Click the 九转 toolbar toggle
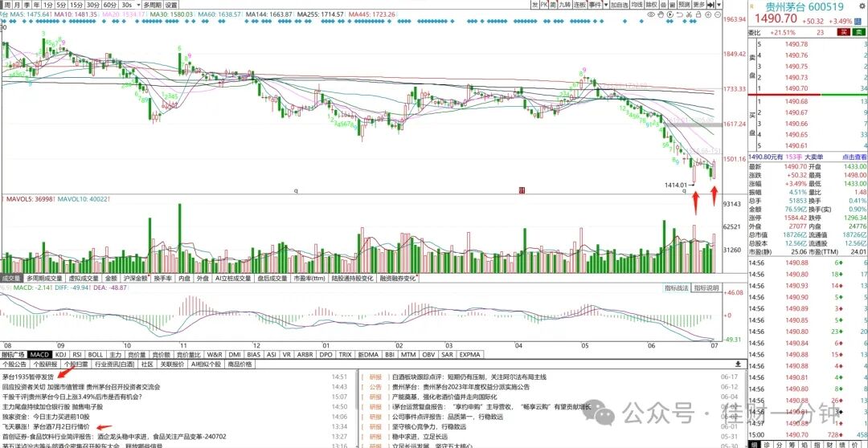 click(x=564, y=5)
